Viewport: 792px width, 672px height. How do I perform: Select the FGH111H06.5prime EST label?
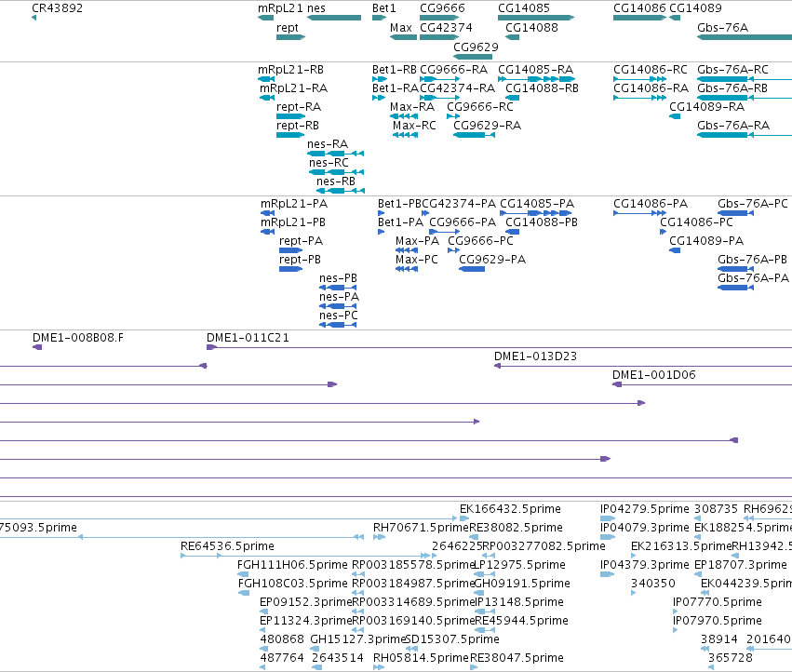pos(292,565)
